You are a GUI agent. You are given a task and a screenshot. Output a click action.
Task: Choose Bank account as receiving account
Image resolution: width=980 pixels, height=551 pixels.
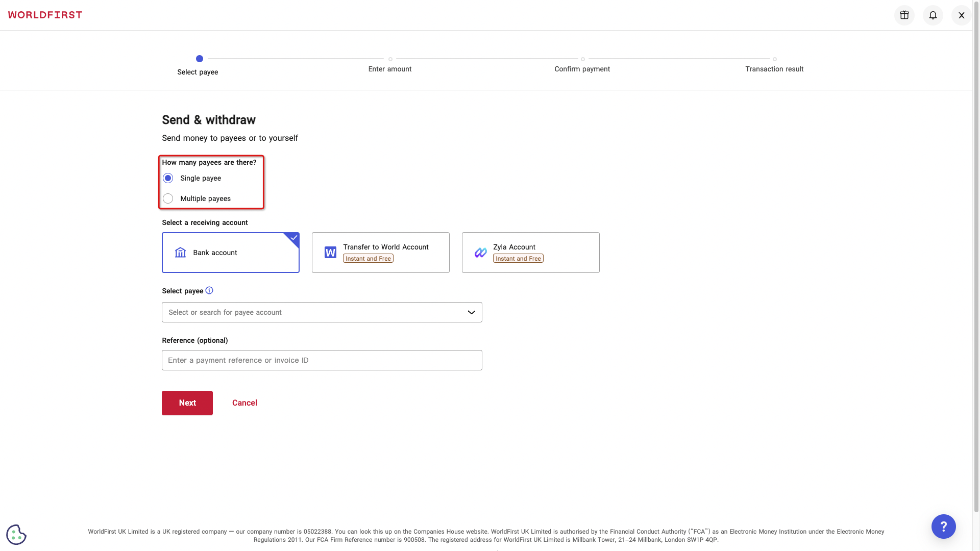230,253
